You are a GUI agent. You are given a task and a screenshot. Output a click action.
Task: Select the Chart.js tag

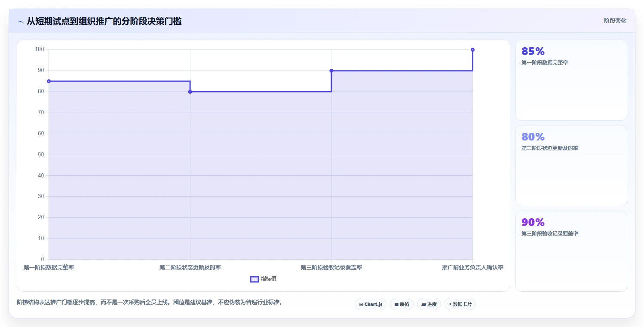pos(371,304)
